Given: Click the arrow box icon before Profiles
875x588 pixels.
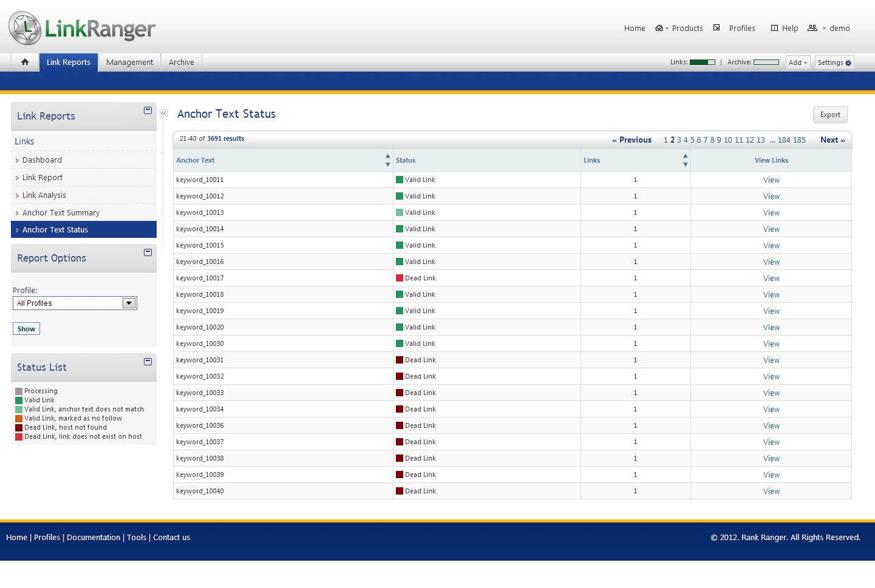Looking at the screenshot, I should tap(717, 28).
